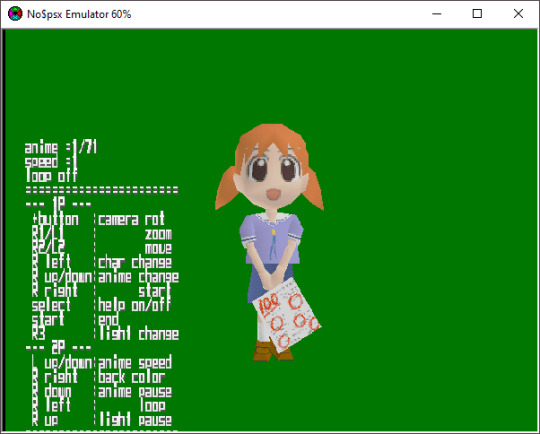Click the 'anime speed' help text
The width and height of the screenshot is (540, 434).
pyautogui.click(x=135, y=363)
